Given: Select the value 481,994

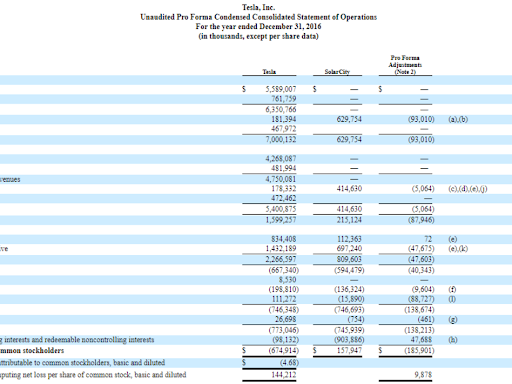Looking at the screenshot, I should point(284,168).
